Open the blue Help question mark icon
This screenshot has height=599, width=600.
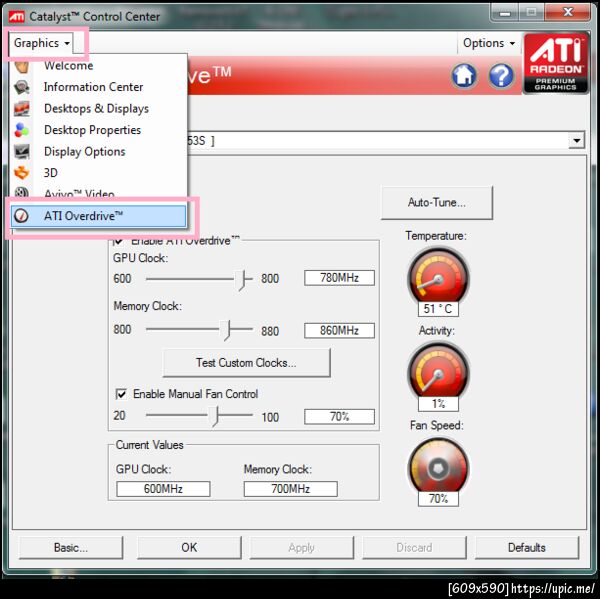pyautogui.click(x=501, y=75)
